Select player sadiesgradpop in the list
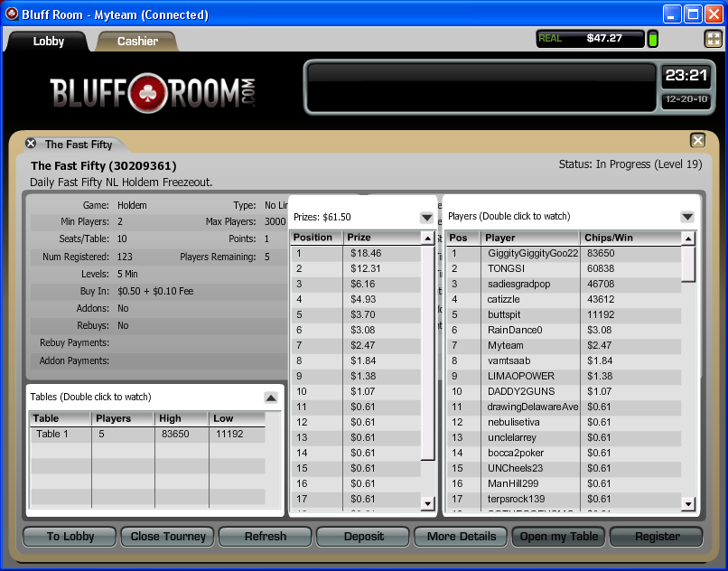The width and height of the screenshot is (728, 571). point(564,285)
